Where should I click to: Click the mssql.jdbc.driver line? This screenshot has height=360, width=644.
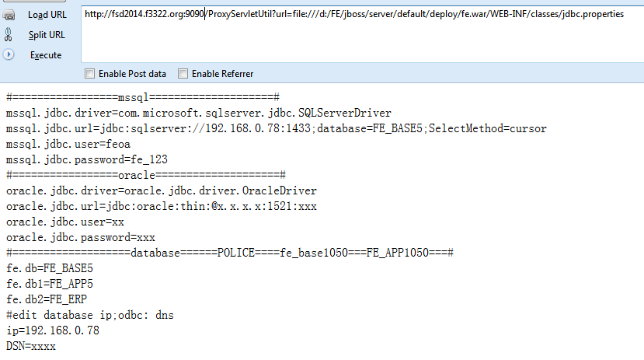point(199,113)
